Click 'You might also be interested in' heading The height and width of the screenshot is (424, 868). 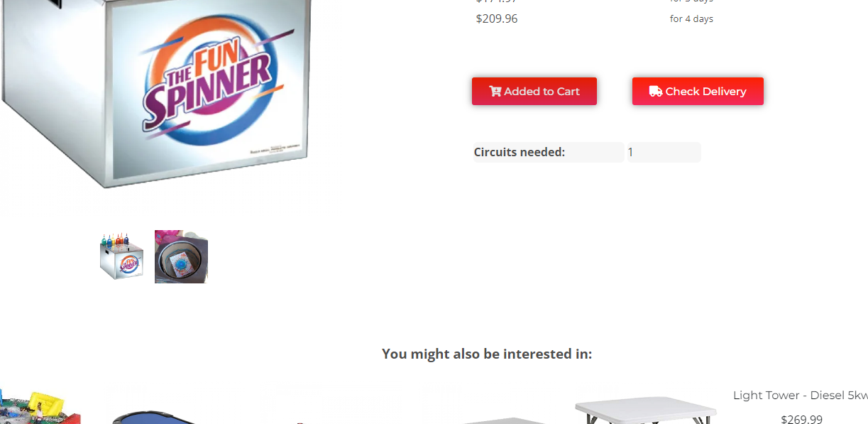pos(487,354)
